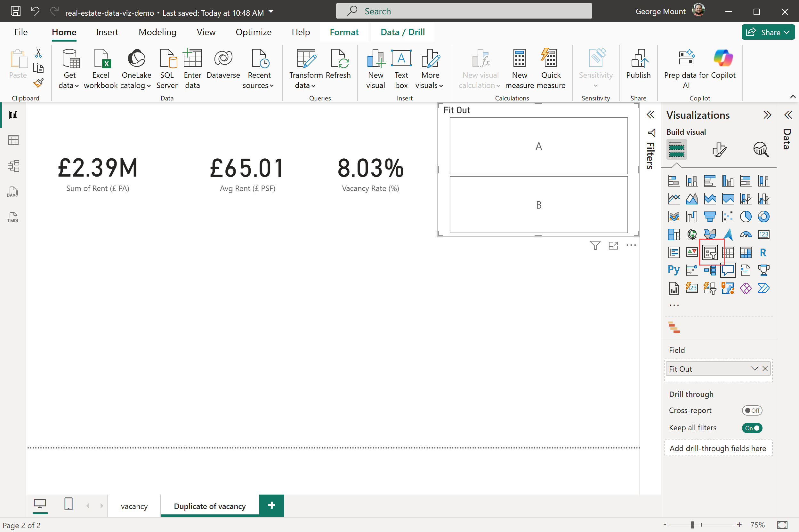Expand the Fit Out field dropdown

point(754,369)
